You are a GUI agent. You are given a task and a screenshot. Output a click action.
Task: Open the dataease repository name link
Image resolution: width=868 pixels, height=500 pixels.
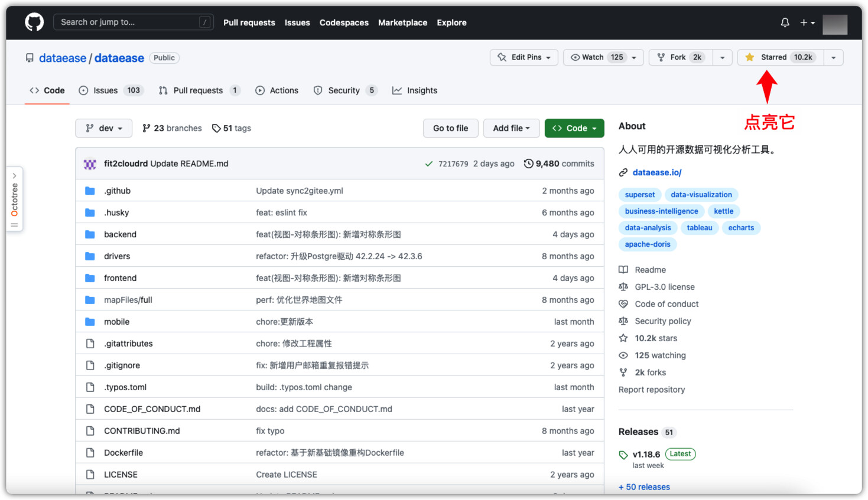pos(119,58)
